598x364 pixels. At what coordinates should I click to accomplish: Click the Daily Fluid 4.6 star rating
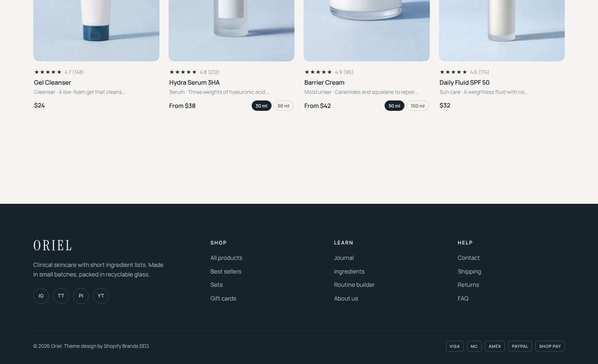464,72
